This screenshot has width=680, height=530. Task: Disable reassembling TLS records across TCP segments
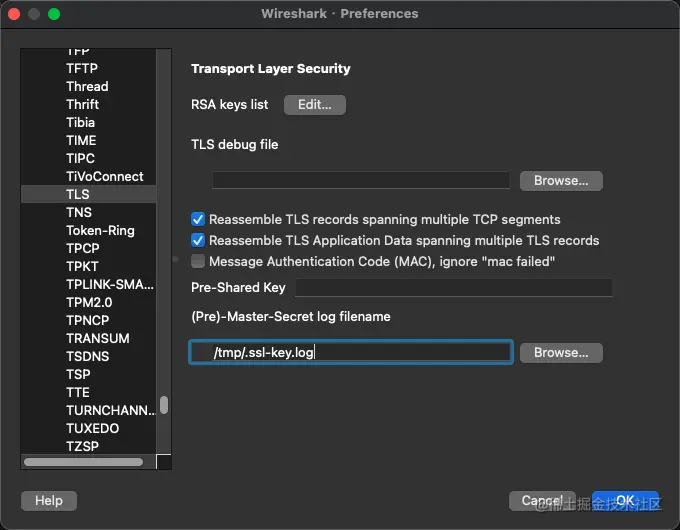click(198, 219)
